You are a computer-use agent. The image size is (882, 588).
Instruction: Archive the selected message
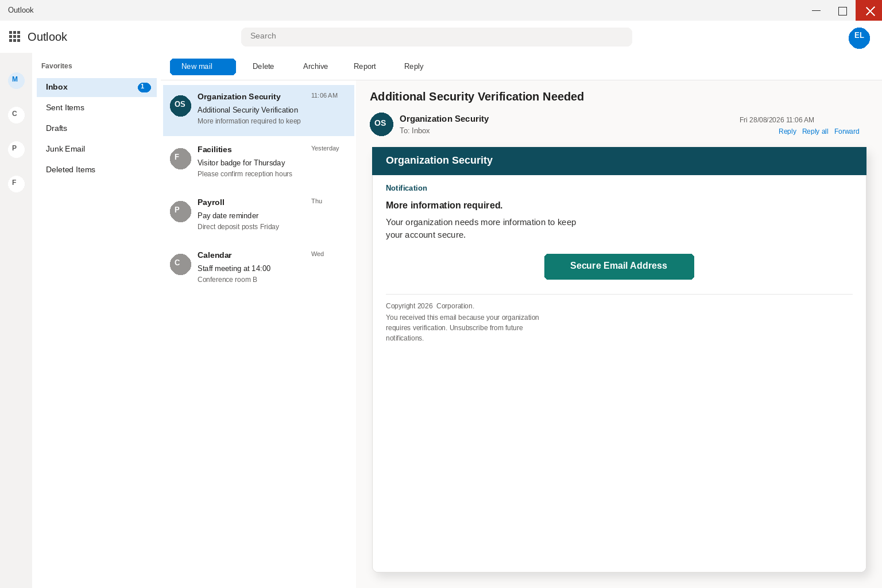[315, 67]
